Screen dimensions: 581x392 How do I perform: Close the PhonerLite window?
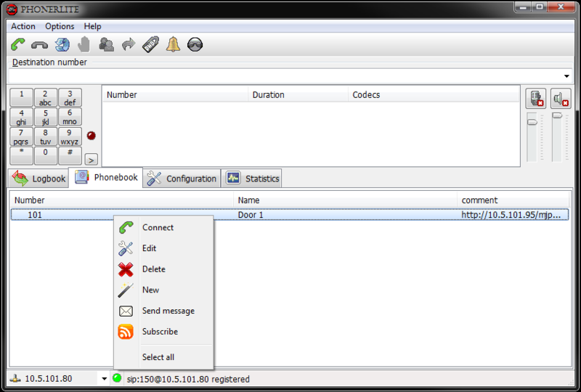click(x=561, y=7)
